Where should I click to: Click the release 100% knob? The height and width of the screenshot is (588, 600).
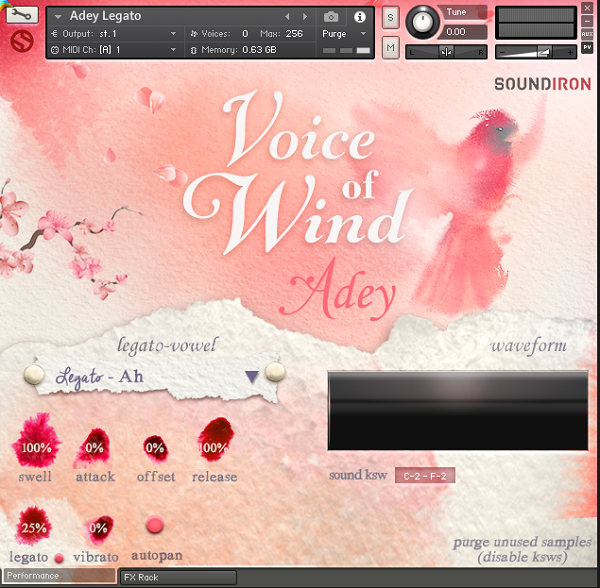click(x=215, y=440)
